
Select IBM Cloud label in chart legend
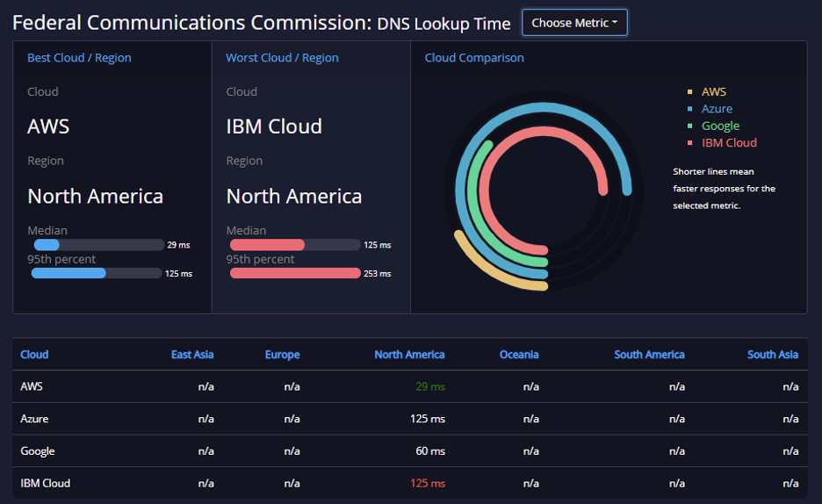pos(729,142)
